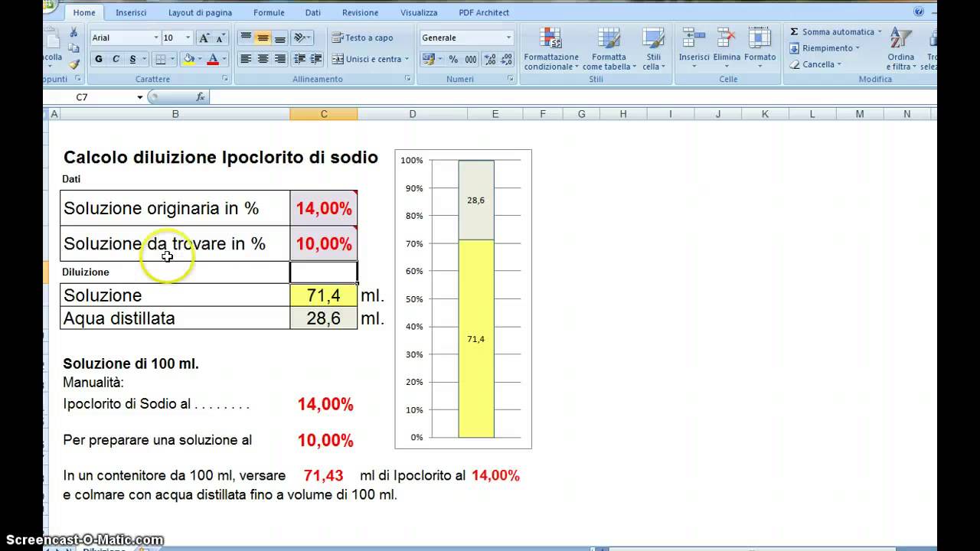Open Carattere dialog launcher

click(225, 79)
